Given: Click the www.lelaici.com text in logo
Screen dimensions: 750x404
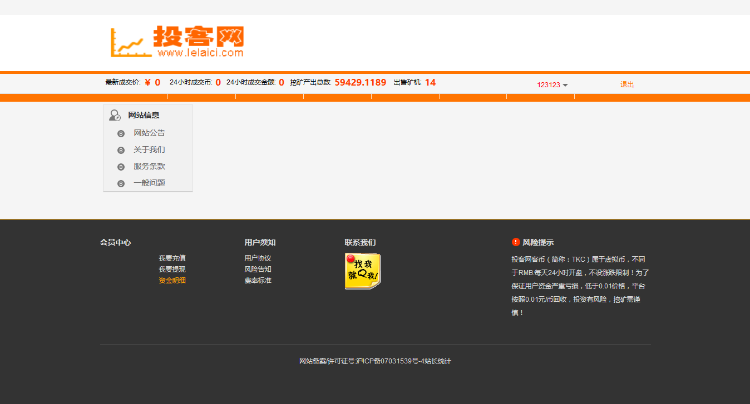Looking at the screenshot, I should pos(200,53).
